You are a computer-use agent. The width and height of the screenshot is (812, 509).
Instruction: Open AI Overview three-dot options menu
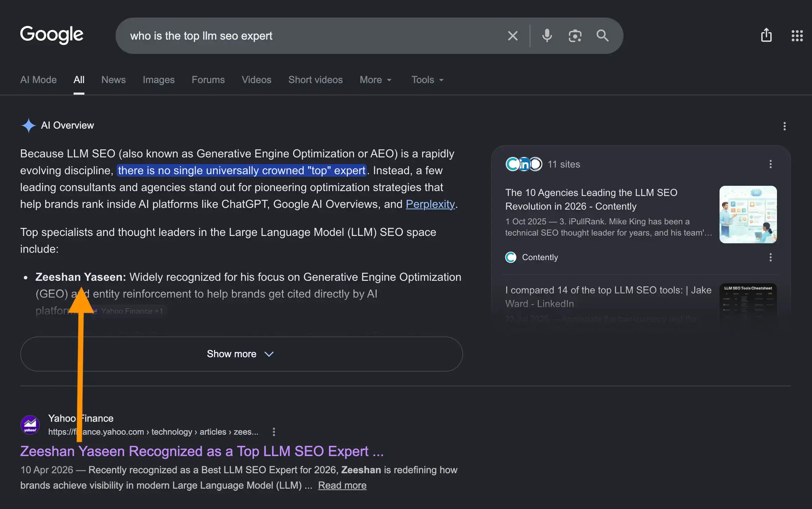784,126
